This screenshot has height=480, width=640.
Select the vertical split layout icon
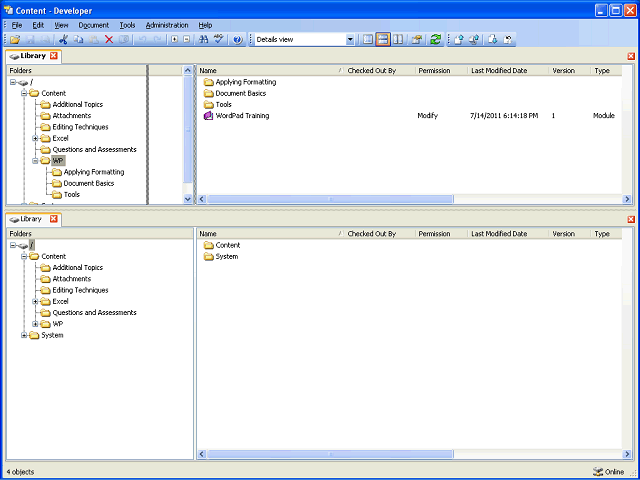coord(398,40)
